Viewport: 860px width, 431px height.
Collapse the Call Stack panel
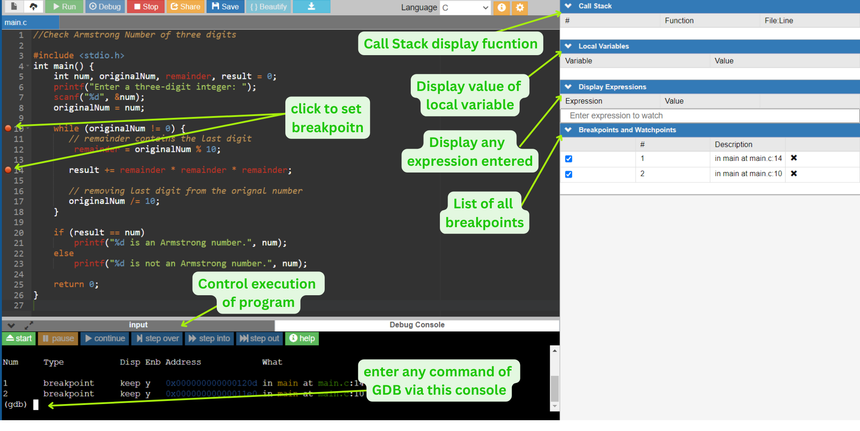click(x=568, y=6)
